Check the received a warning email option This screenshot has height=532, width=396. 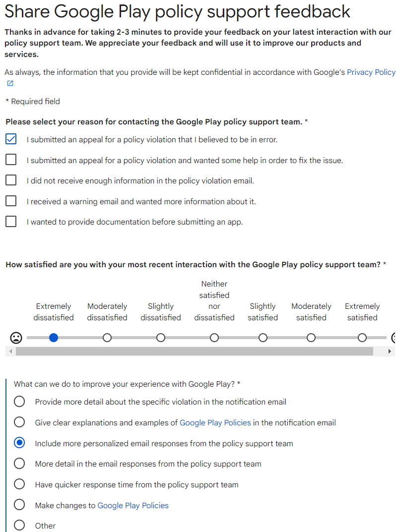pyautogui.click(x=11, y=201)
